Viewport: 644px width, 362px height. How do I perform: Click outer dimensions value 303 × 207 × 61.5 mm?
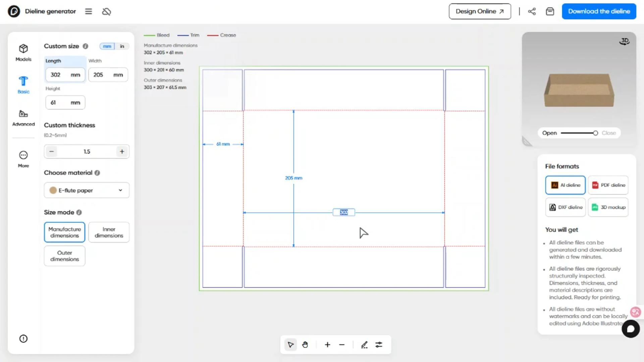tap(165, 87)
